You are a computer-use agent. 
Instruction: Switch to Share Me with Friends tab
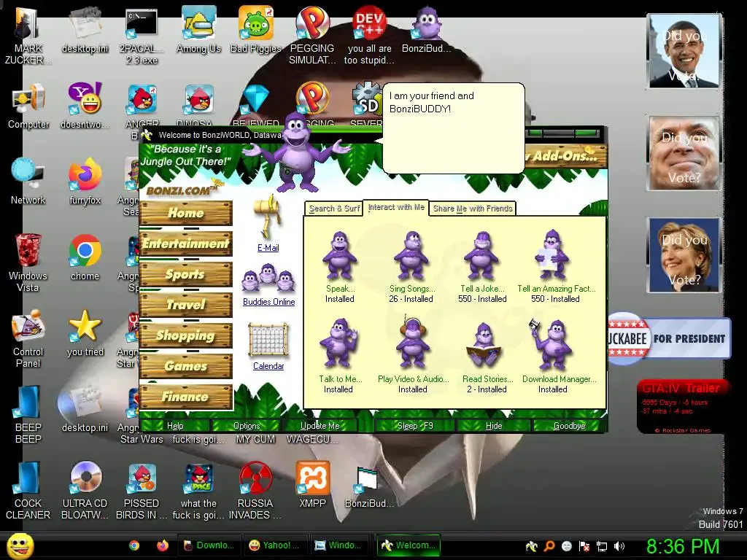[x=473, y=209]
